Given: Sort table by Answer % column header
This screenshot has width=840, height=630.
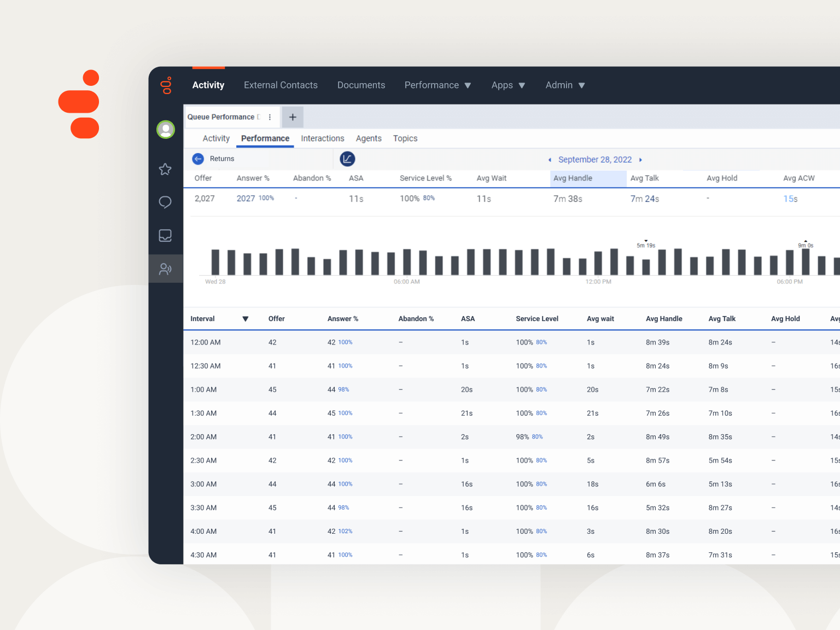Looking at the screenshot, I should [x=342, y=319].
